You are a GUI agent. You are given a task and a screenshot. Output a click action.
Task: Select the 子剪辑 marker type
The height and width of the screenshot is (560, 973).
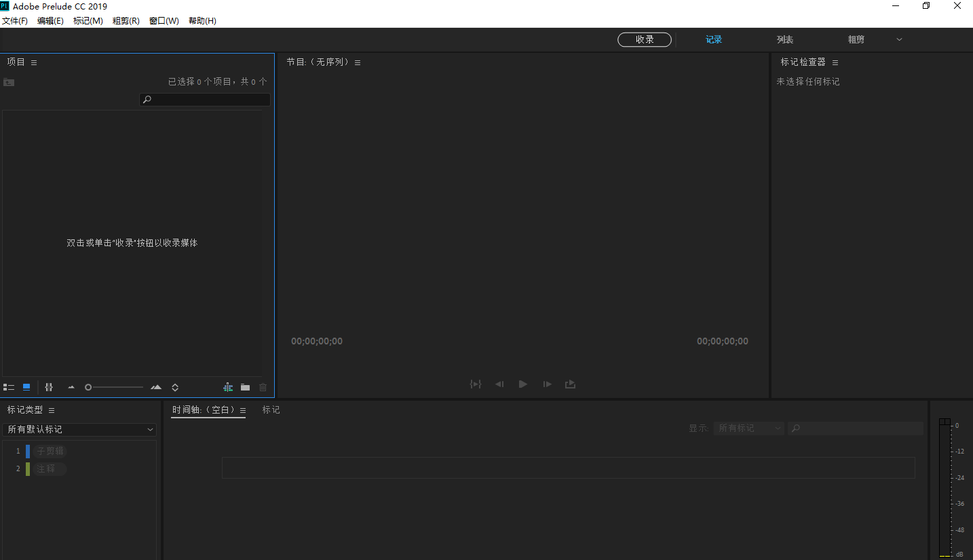pyautogui.click(x=50, y=450)
